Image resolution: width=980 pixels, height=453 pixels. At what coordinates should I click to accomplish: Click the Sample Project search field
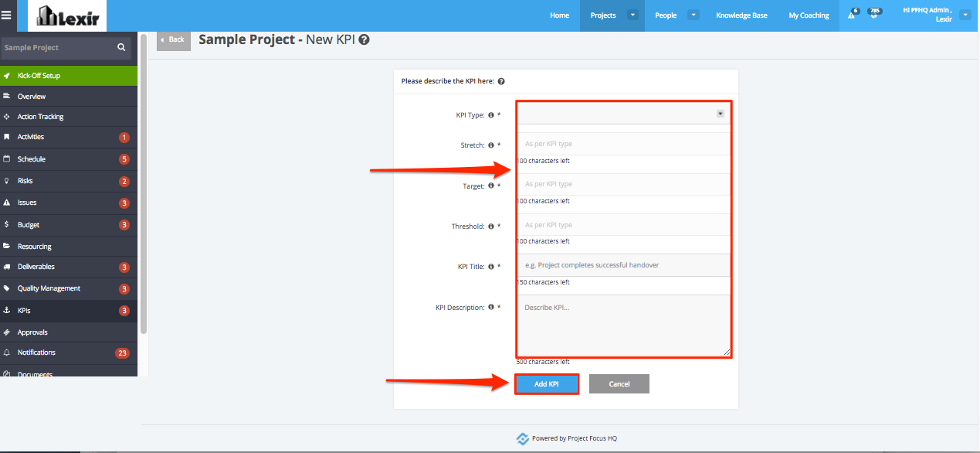pos(66,47)
